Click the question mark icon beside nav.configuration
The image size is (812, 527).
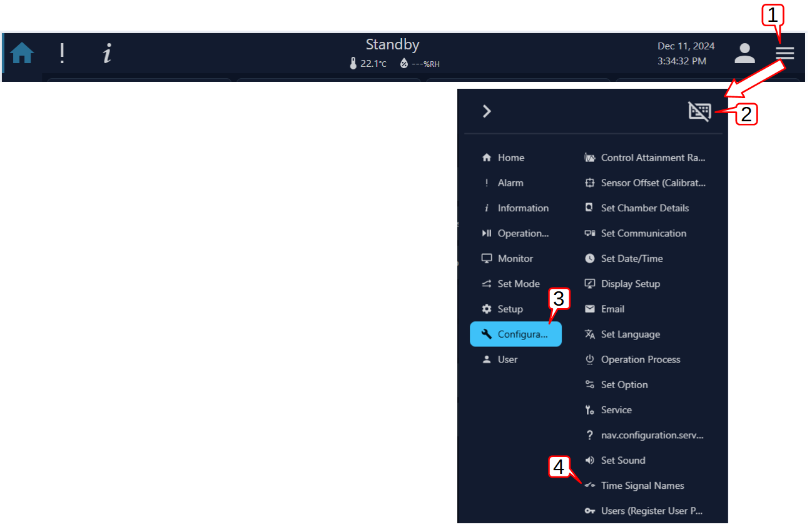click(589, 435)
